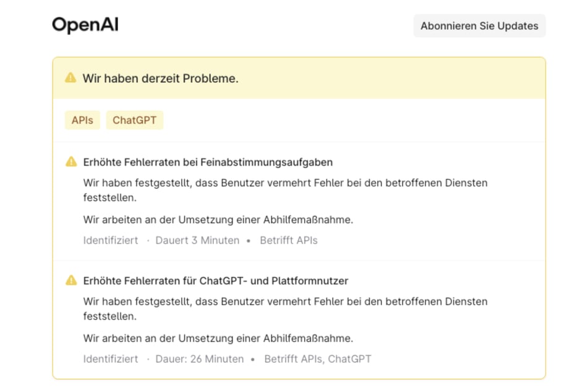Click the OpenAI logo

[84, 25]
